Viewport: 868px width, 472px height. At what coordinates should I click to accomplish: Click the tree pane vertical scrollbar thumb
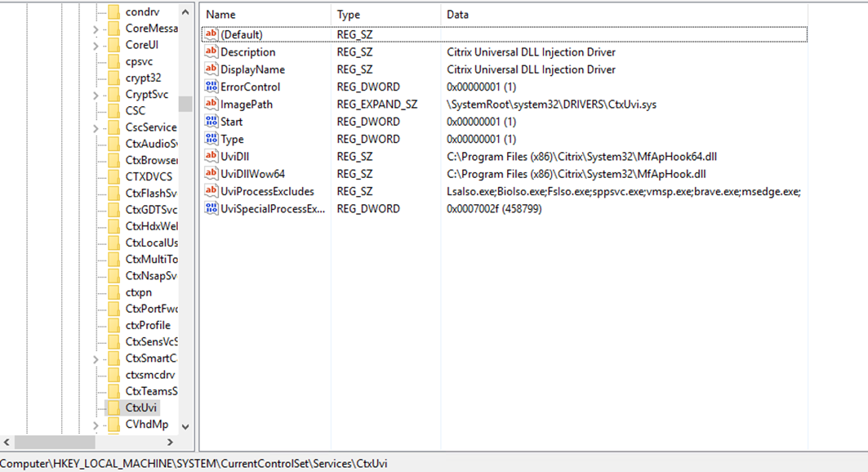coord(185,104)
